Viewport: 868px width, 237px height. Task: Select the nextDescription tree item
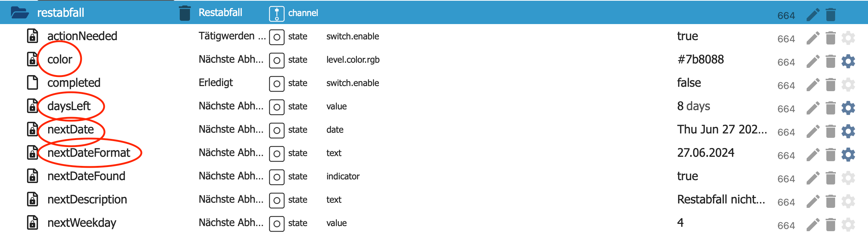(87, 199)
